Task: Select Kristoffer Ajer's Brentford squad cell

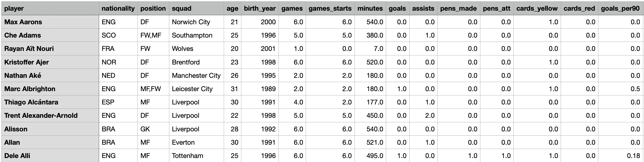Action: 196,62
